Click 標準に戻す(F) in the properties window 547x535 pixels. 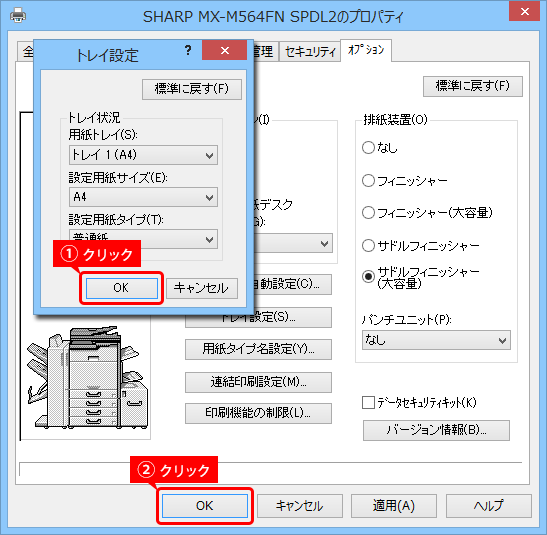473,86
